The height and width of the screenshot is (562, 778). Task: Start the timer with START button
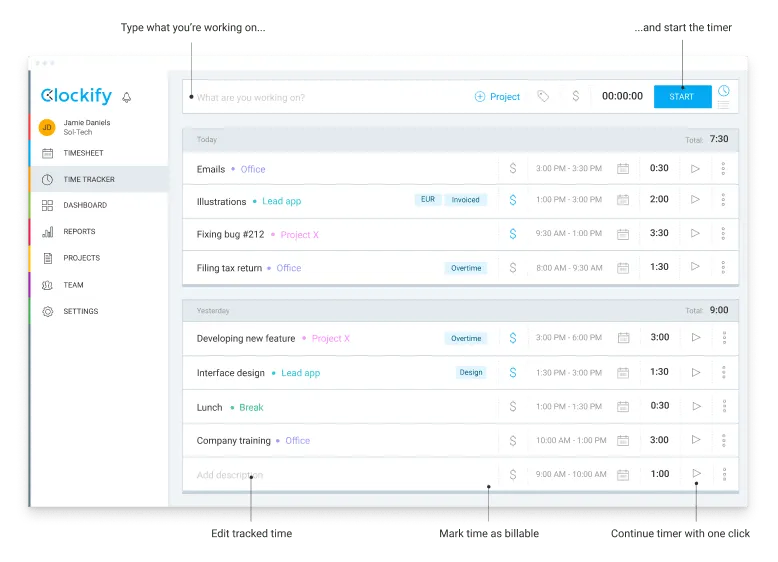[x=682, y=97]
